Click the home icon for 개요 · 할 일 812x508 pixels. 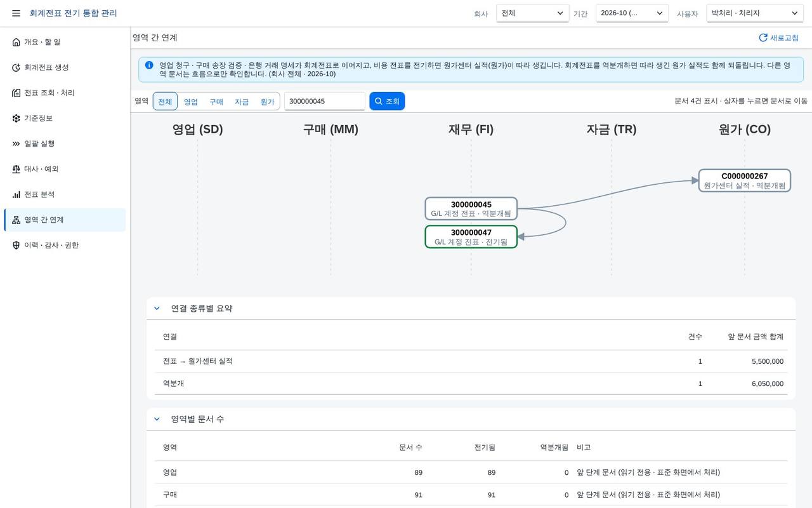16,42
